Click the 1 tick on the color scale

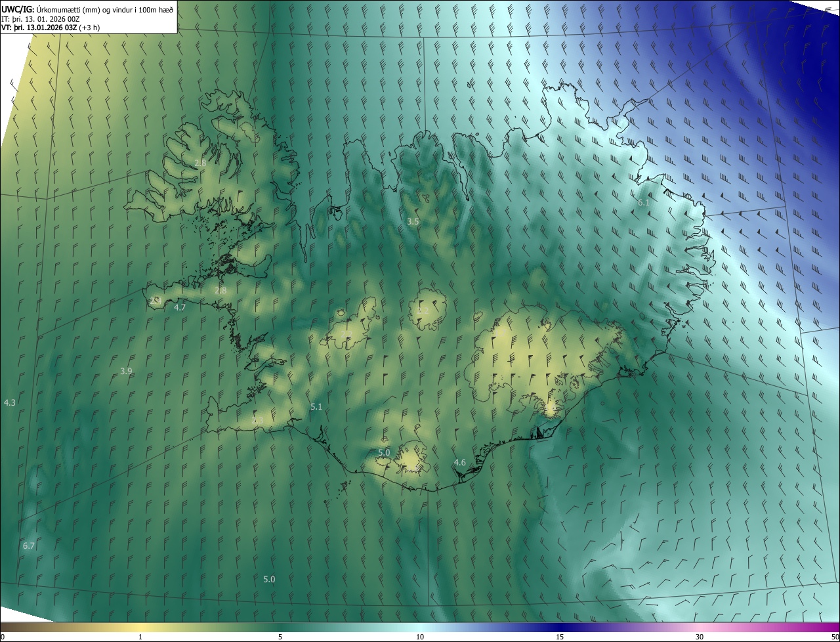pos(140,637)
